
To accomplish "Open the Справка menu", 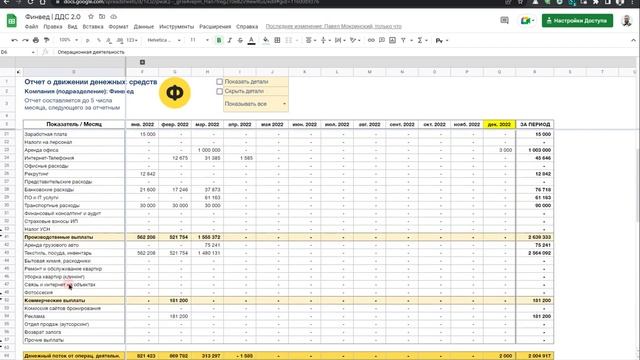I will [x=247, y=27].
